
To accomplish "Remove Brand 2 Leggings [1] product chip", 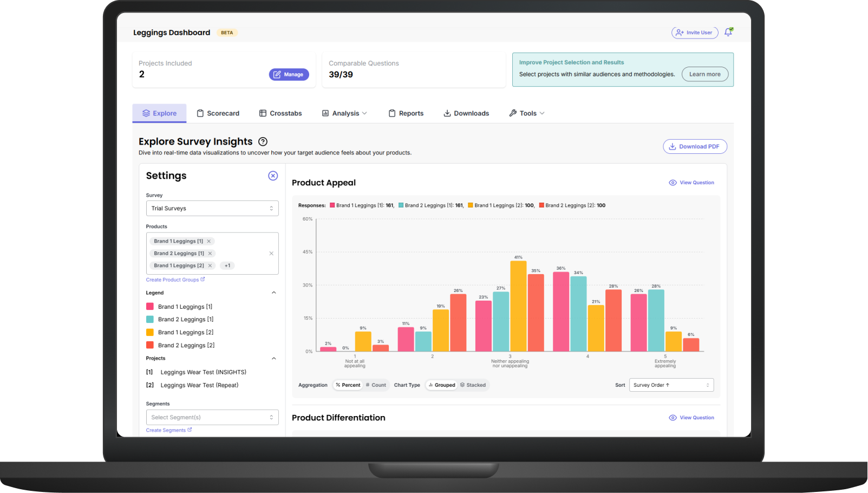I will pyautogui.click(x=210, y=253).
